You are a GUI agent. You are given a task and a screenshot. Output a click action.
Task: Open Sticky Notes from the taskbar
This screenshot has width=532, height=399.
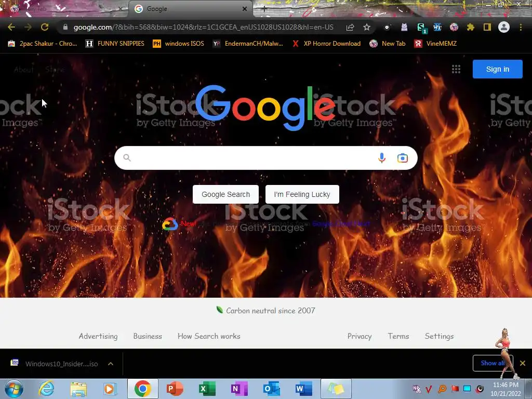[x=336, y=389]
